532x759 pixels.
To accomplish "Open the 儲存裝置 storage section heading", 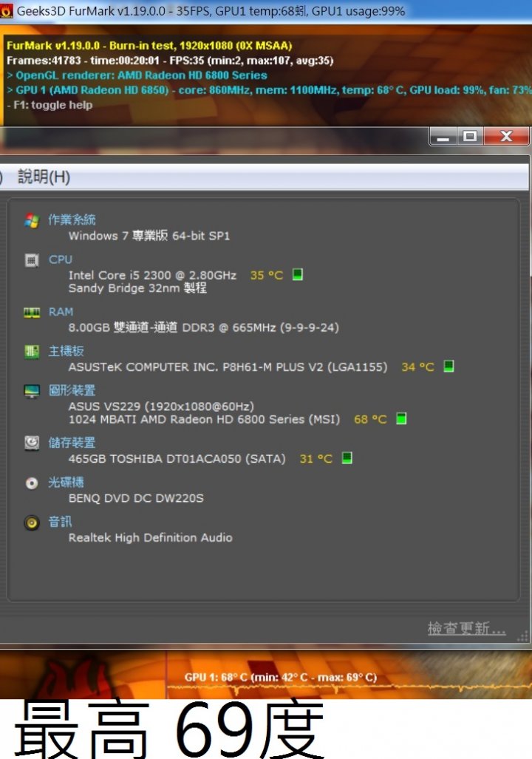I will (x=72, y=443).
